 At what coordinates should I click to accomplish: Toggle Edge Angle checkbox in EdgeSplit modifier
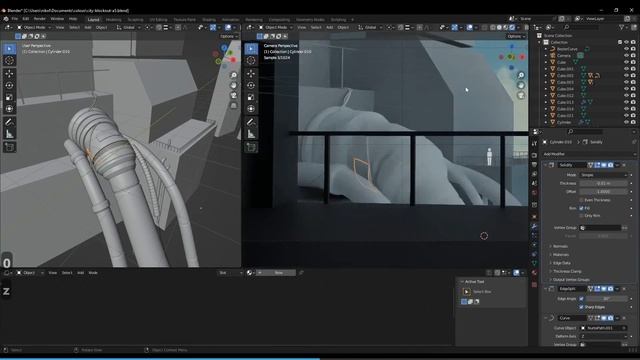tap(582, 299)
